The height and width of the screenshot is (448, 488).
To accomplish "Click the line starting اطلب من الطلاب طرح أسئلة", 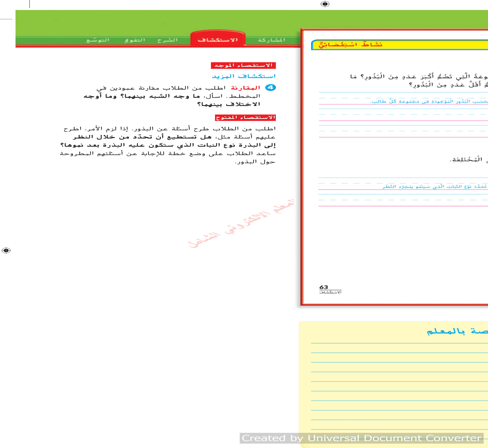I will [x=170, y=129].
